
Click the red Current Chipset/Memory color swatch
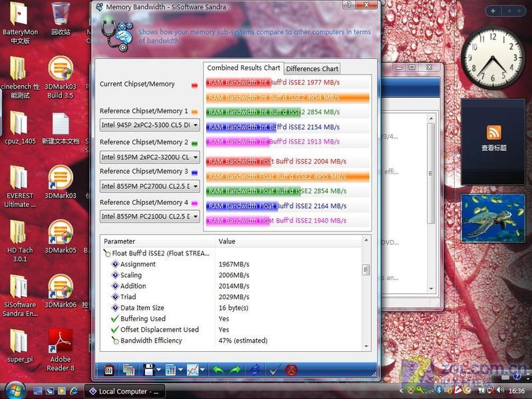[194, 86]
